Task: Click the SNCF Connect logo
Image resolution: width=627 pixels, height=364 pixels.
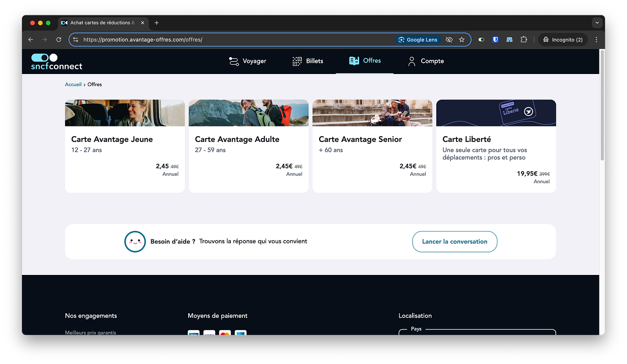Action: pyautogui.click(x=56, y=62)
